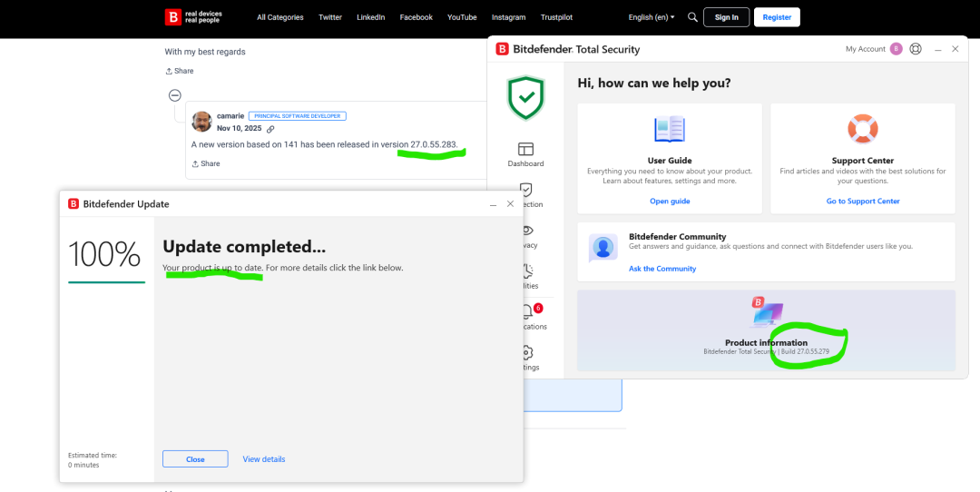Click camarie's profile avatar
980x492 pixels.
click(201, 122)
